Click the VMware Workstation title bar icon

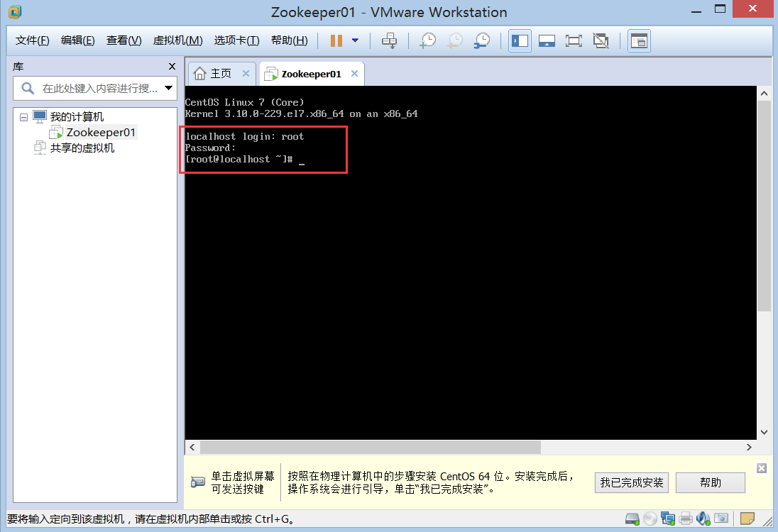tap(15, 12)
